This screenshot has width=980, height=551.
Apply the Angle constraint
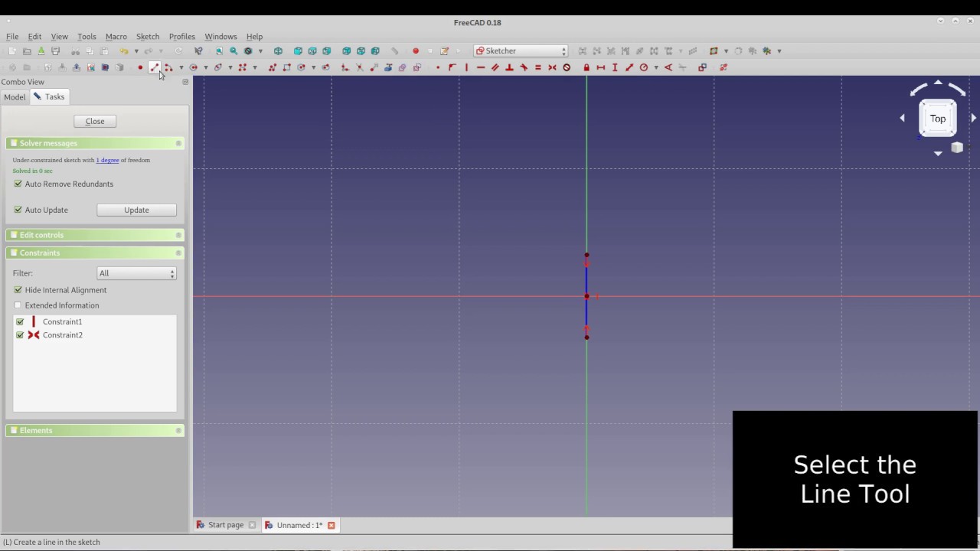668,67
